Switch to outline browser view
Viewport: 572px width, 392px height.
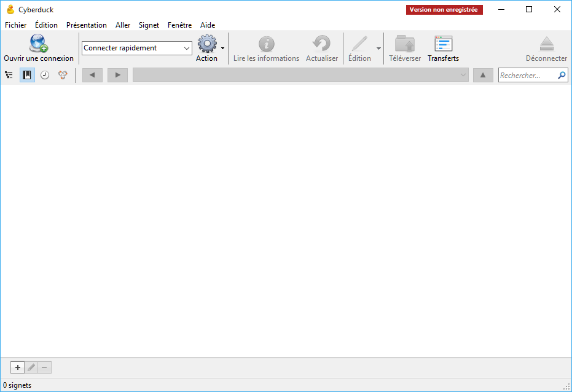(x=9, y=75)
